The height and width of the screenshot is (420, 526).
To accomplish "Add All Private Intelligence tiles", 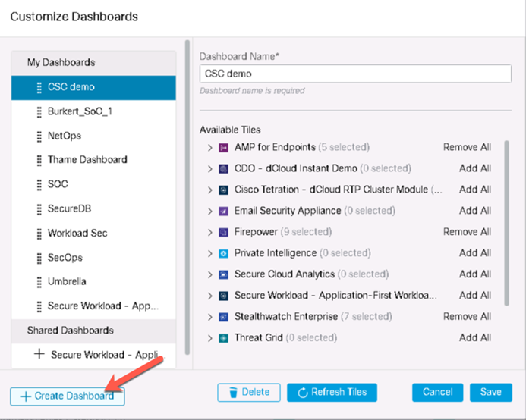I will [475, 253].
